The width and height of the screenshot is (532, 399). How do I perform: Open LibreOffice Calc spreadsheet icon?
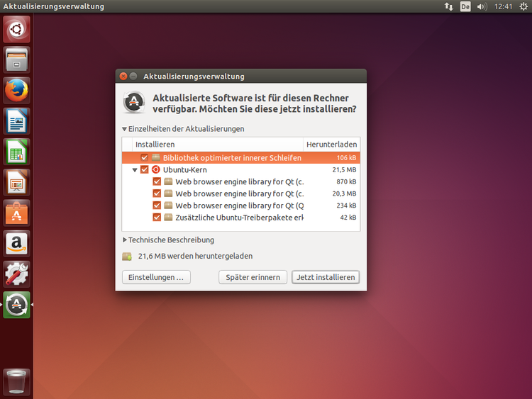(17, 151)
